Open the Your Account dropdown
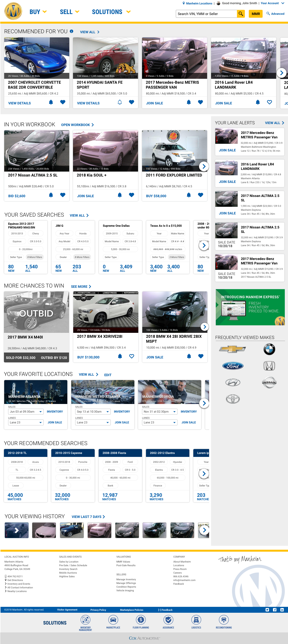The image size is (288, 644). click(x=272, y=3)
